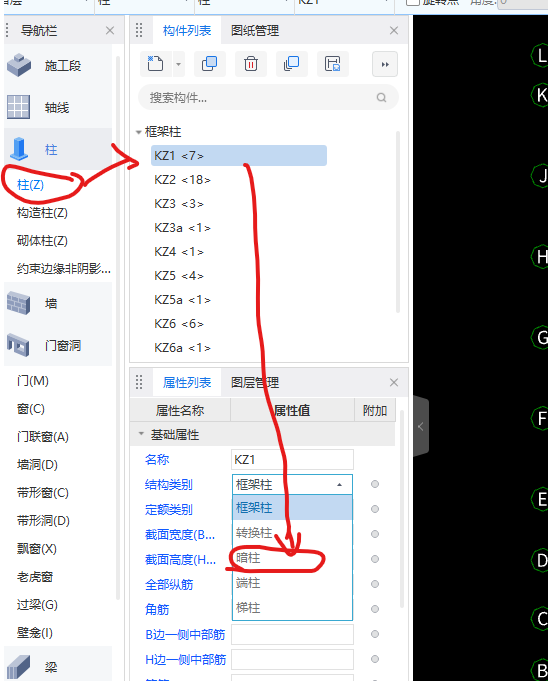
Task: Switch to the 图层管理 tab
Action: (255, 382)
